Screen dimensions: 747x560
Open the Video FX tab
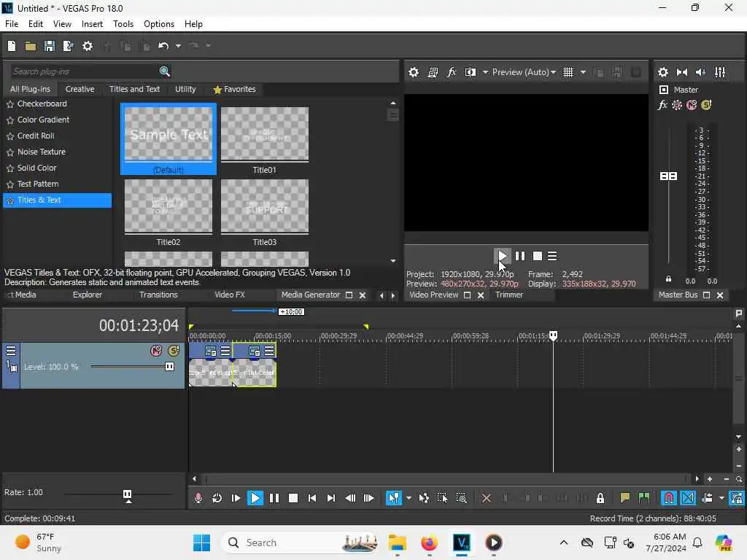coord(230,295)
